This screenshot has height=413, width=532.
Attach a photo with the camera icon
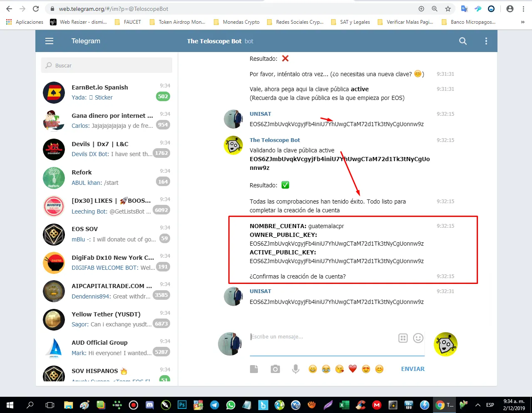(x=275, y=369)
